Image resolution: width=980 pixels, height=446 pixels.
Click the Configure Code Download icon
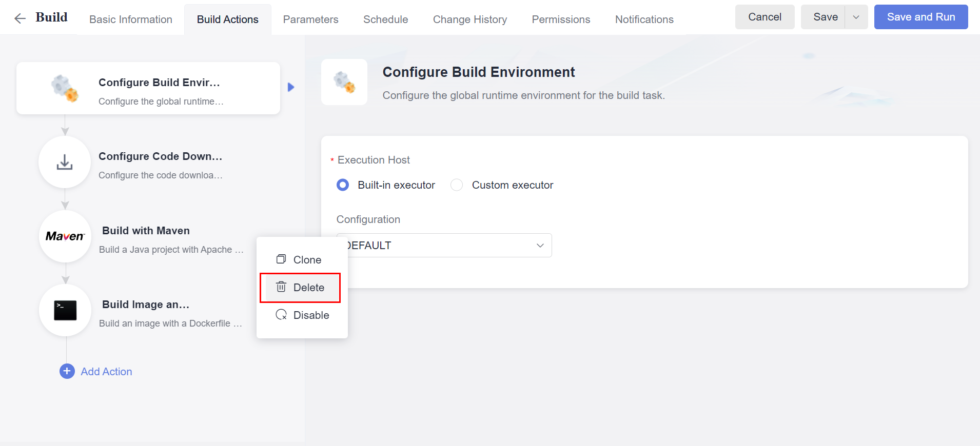(65, 163)
